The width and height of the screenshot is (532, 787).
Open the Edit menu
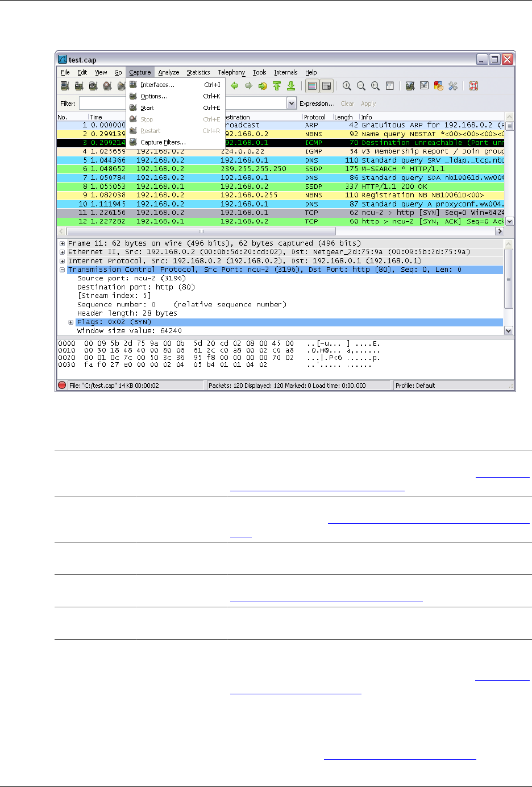click(x=82, y=72)
